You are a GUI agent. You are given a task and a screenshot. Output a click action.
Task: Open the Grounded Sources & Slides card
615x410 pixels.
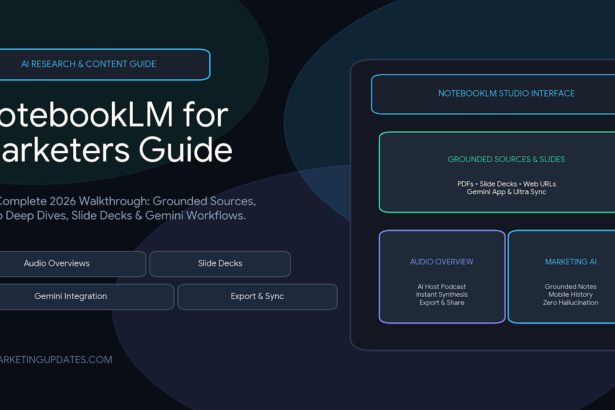click(497, 172)
